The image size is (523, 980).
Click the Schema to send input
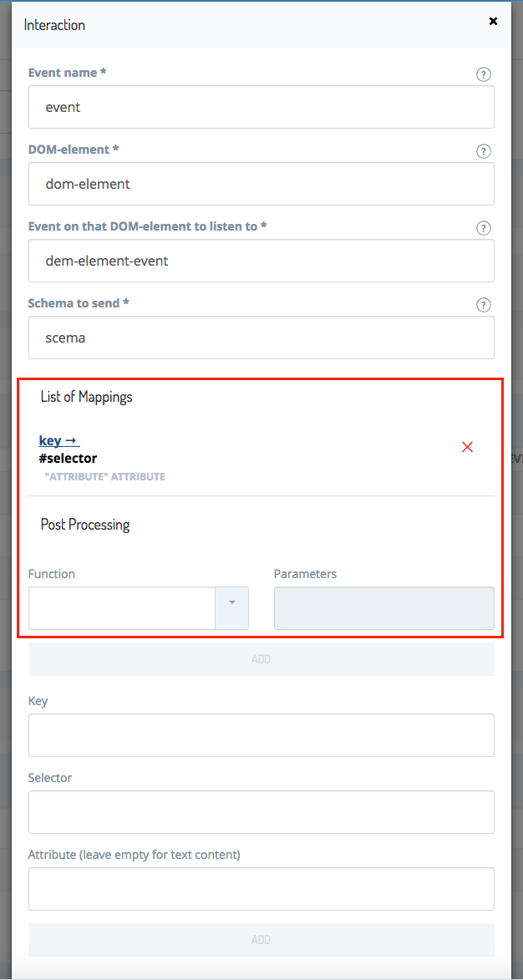point(261,338)
